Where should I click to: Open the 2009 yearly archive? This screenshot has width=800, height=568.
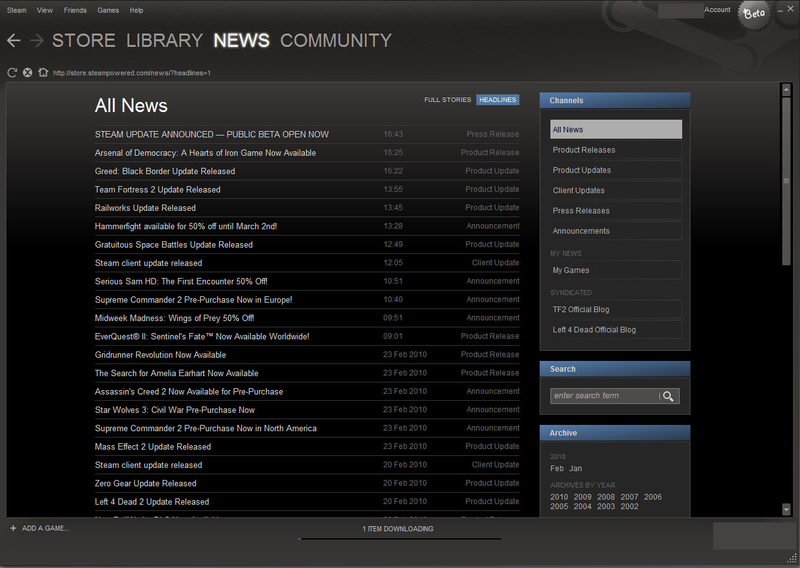point(582,497)
